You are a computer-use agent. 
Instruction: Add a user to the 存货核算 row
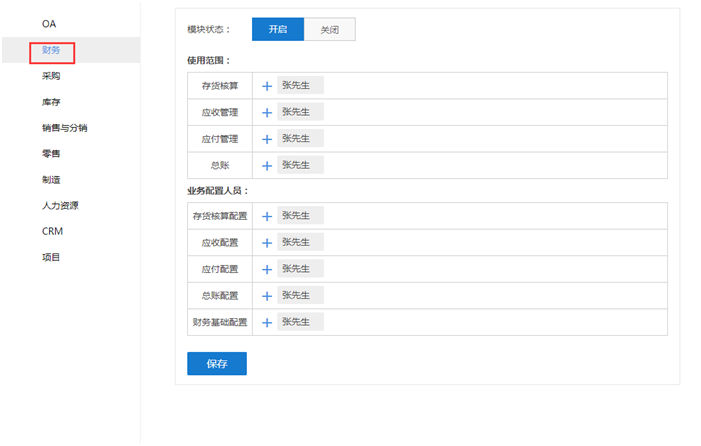click(267, 86)
